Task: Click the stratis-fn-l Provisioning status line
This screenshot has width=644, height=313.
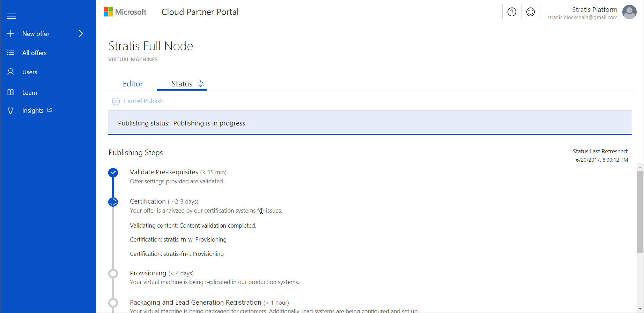Action: (177, 254)
